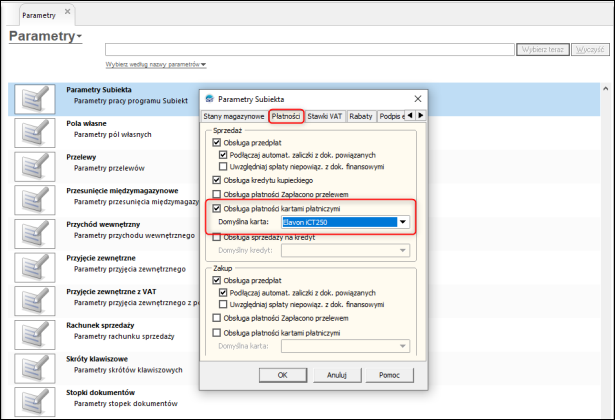Click the parameter search input field
The image size is (615, 420).
(x=310, y=49)
